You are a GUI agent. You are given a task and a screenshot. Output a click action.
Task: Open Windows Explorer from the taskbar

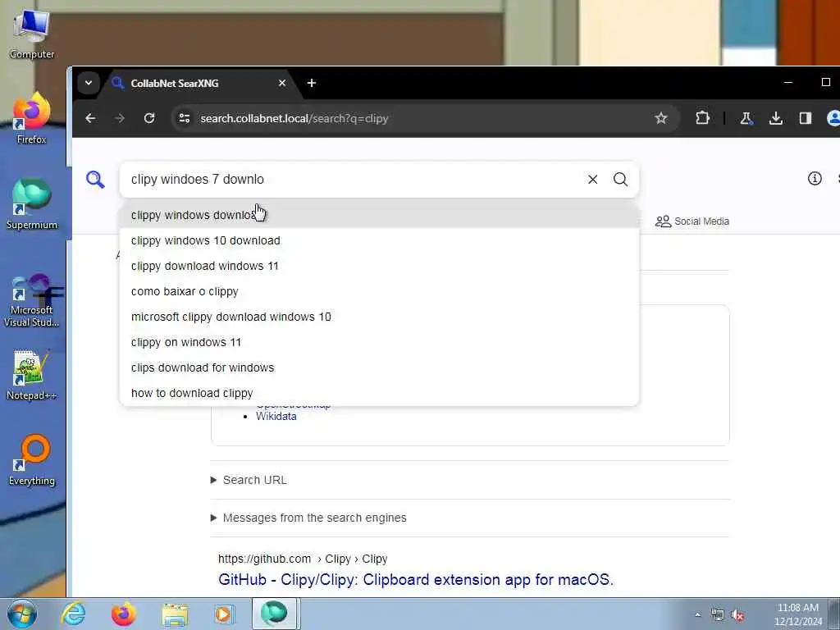click(x=175, y=614)
